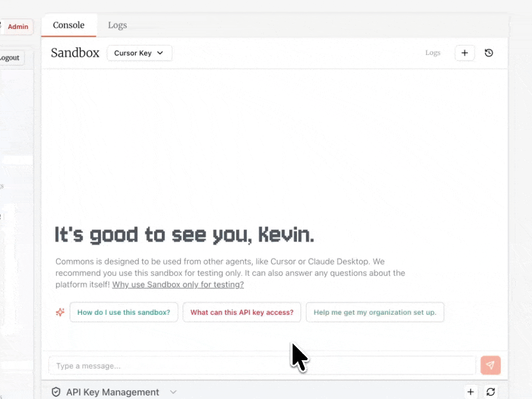Choose 'What can this API key access?' suggestion

(x=242, y=313)
